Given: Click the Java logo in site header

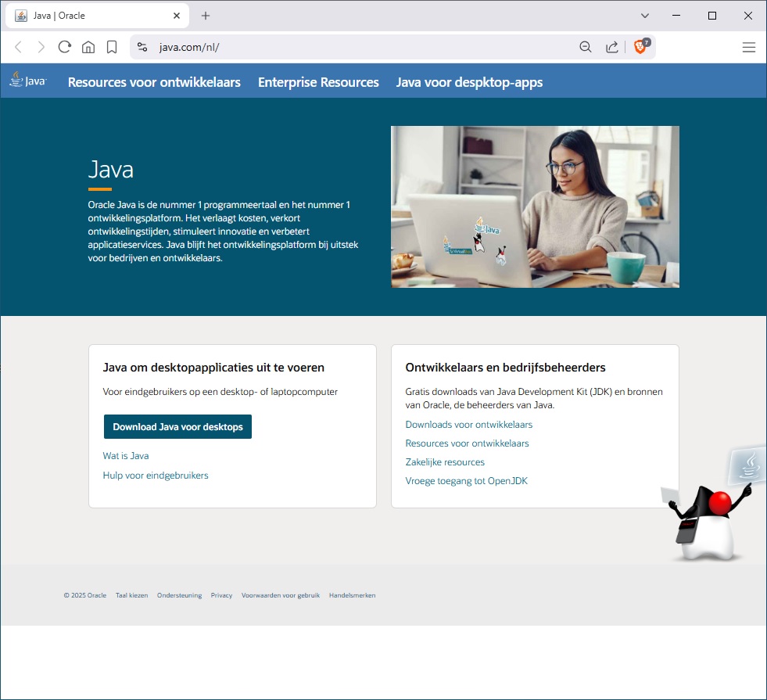Looking at the screenshot, I should pyautogui.click(x=28, y=81).
